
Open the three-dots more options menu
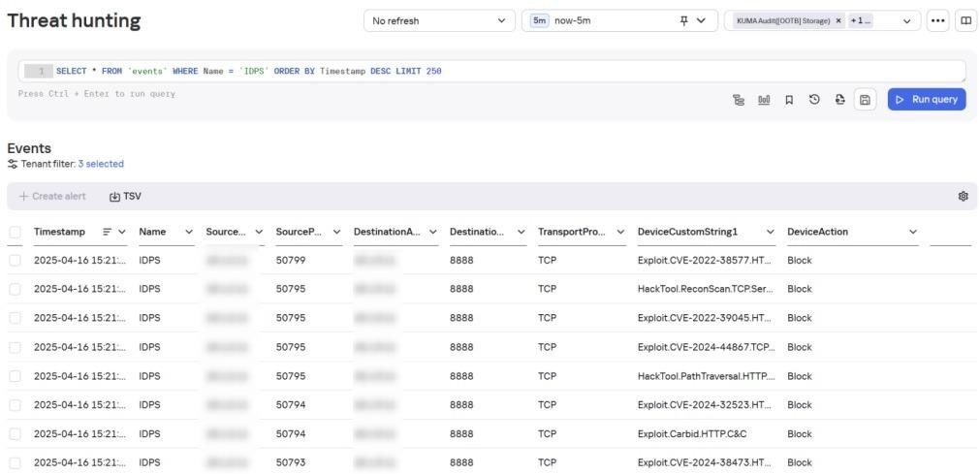tap(937, 20)
